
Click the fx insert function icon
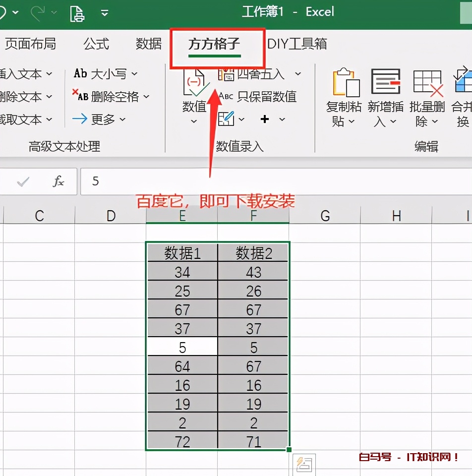tap(59, 181)
